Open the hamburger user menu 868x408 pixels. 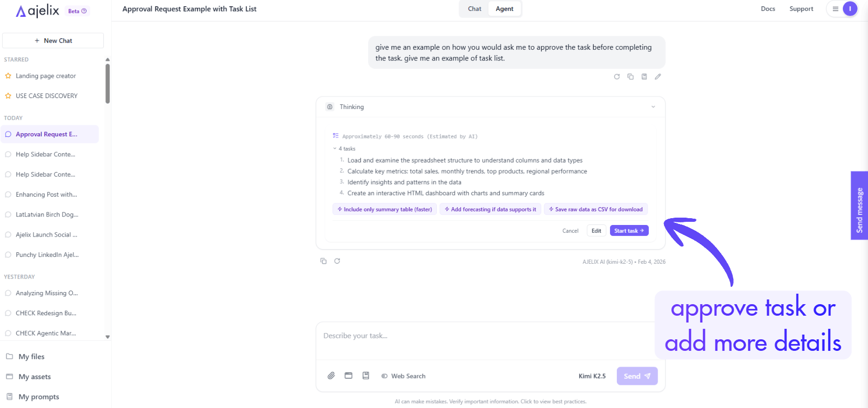pyautogui.click(x=835, y=9)
